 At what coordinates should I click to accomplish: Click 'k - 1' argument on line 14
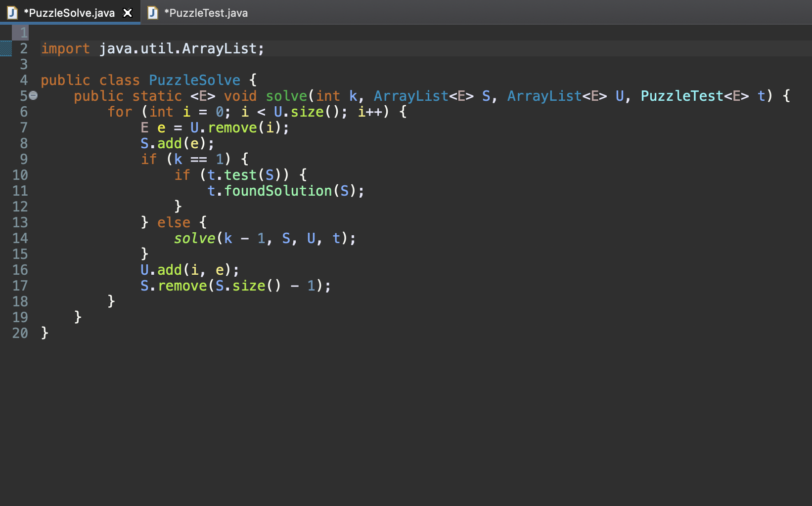[244, 238]
